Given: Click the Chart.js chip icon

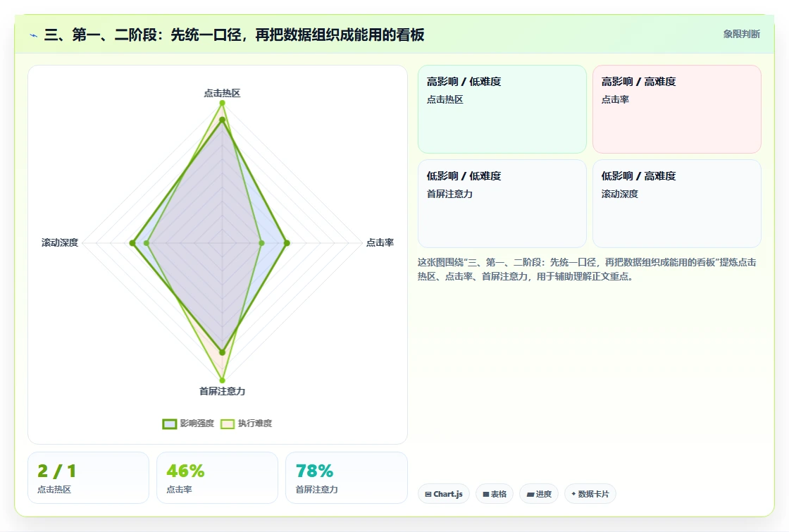Looking at the screenshot, I should pos(428,494).
